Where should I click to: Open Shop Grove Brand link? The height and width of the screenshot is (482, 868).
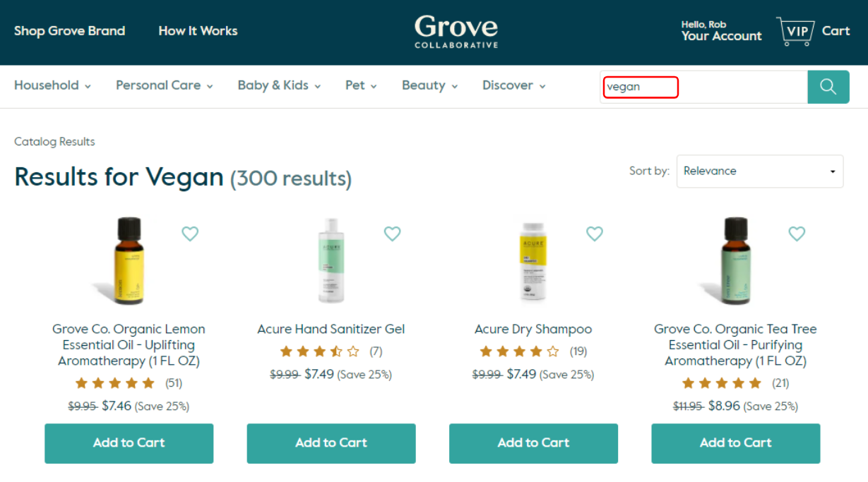click(x=70, y=31)
